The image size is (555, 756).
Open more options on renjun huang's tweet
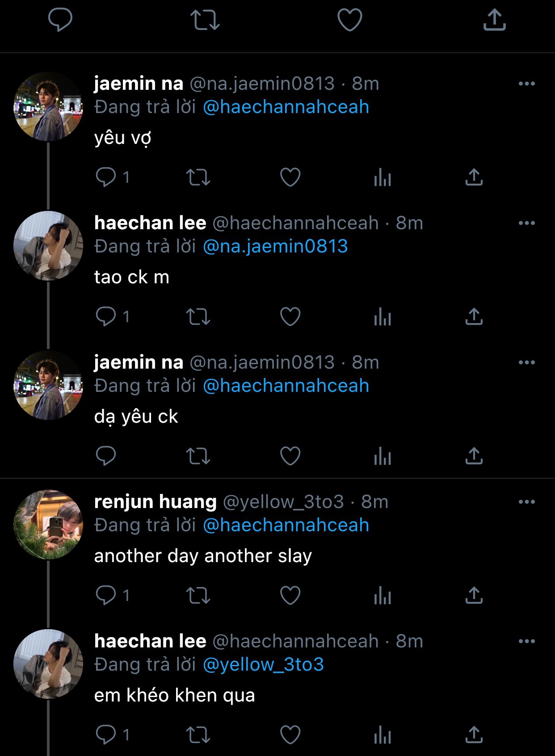click(527, 502)
